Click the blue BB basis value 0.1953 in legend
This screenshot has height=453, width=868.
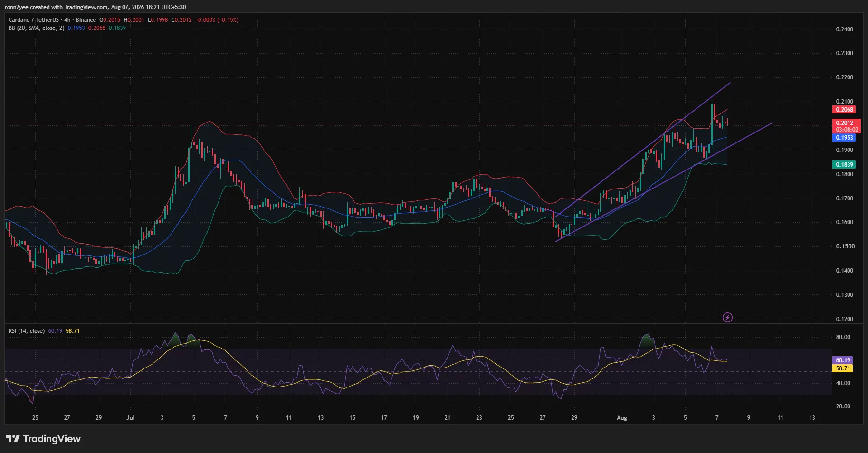click(76, 28)
